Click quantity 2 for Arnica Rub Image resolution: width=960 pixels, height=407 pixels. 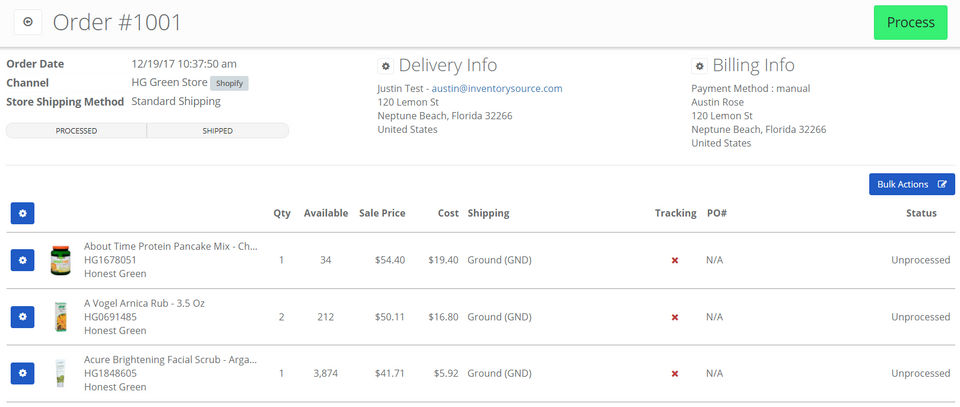pyautogui.click(x=281, y=317)
